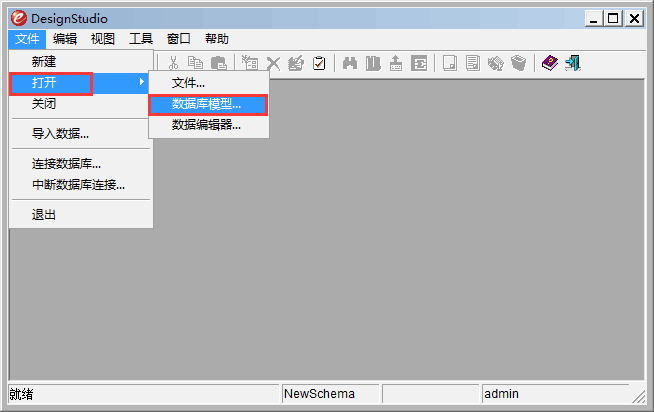Open the 编辑 menu

(x=65, y=39)
